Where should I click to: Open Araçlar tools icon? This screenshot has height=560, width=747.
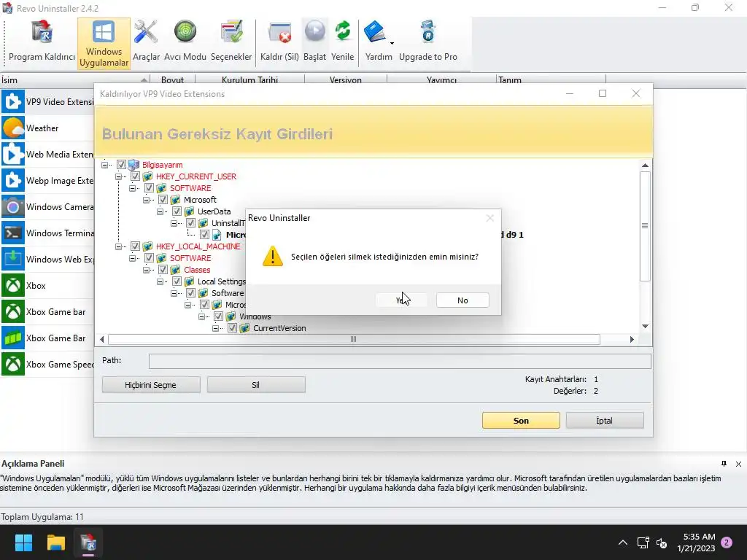(x=146, y=42)
